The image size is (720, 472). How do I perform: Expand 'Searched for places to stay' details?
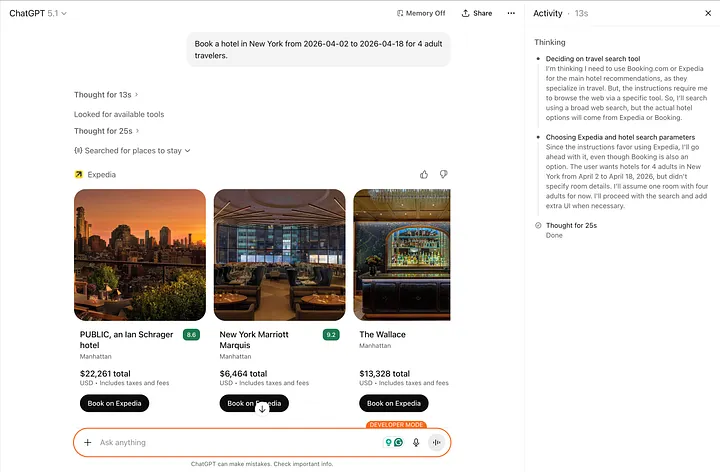pos(132,151)
